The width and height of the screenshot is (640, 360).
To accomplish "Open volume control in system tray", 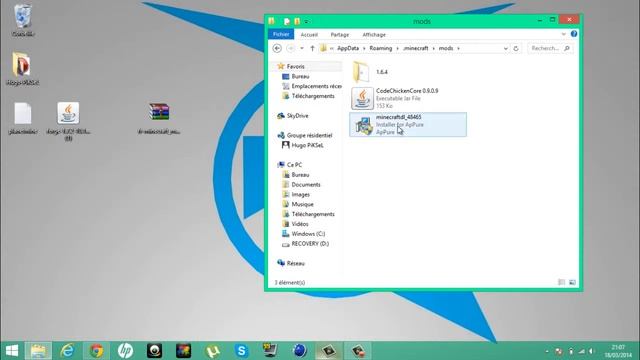I will [591, 351].
